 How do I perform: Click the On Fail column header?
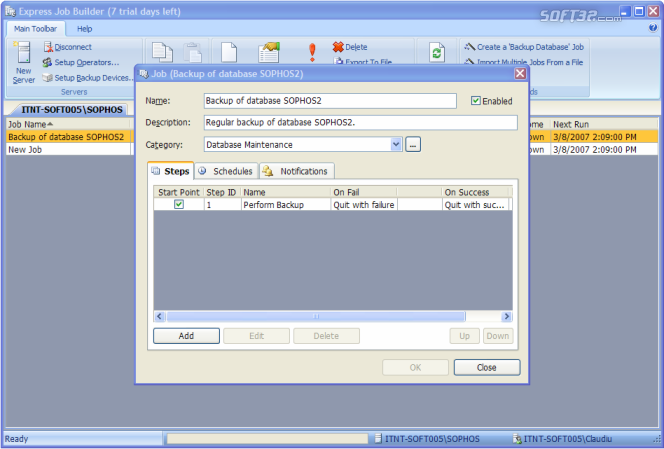click(x=364, y=192)
